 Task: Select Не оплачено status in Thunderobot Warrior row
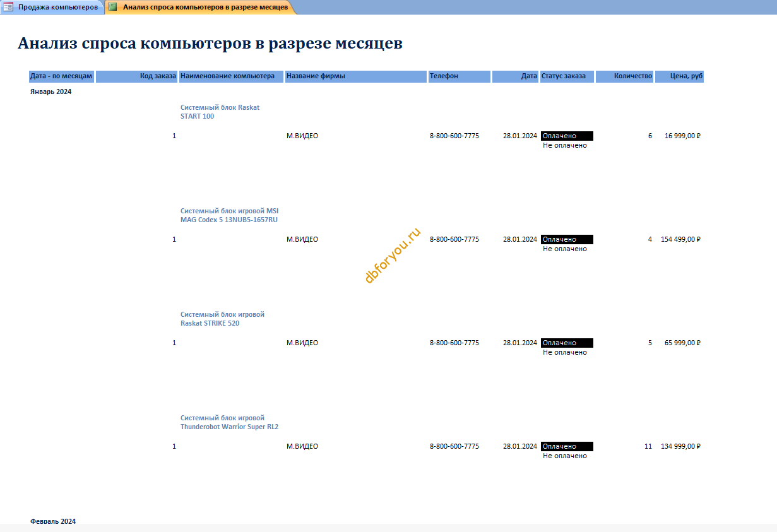pos(565,456)
